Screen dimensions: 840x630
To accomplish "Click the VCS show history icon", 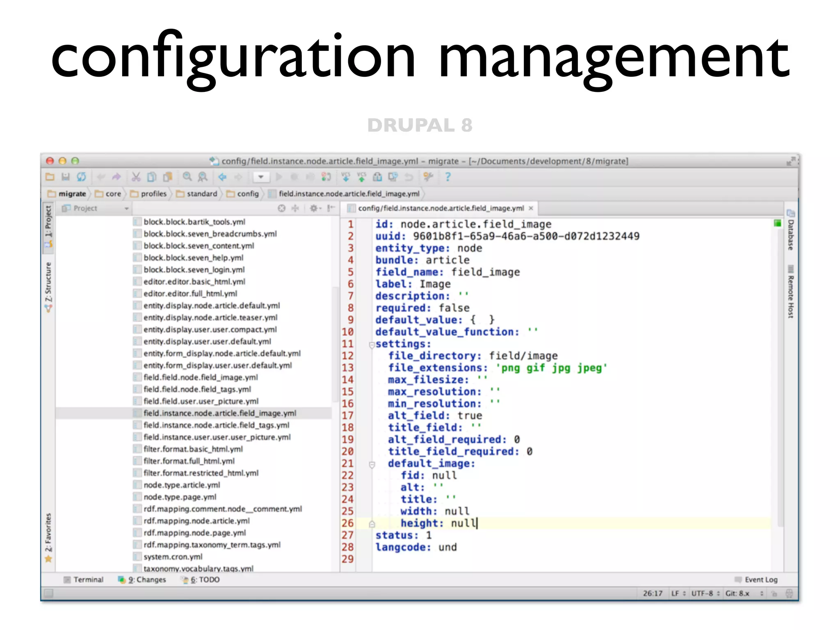I will click(377, 177).
